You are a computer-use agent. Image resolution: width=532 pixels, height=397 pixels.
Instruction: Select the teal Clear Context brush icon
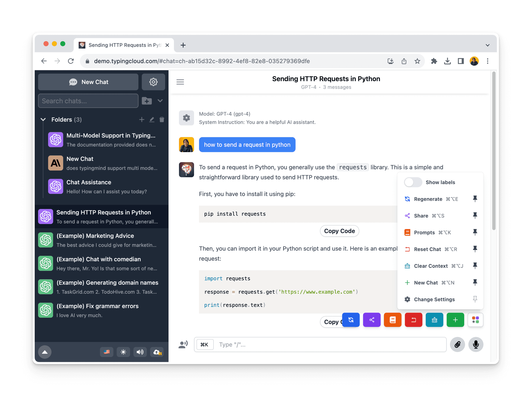coord(434,320)
